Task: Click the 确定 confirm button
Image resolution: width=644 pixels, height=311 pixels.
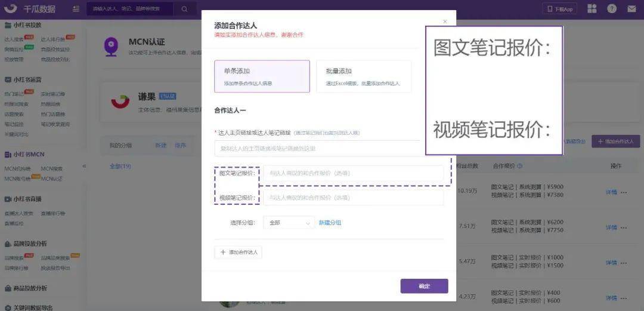Action: click(x=424, y=286)
